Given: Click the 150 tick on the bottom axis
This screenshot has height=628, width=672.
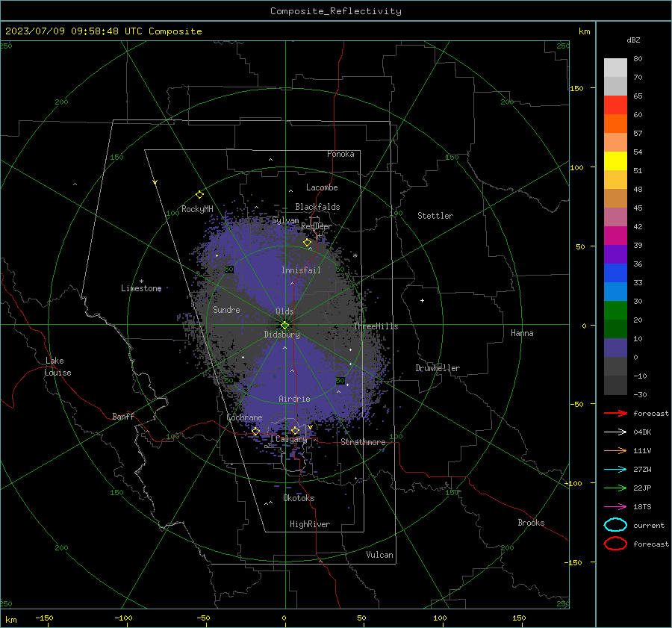Looking at the screenshot, I should click(519, 618).
